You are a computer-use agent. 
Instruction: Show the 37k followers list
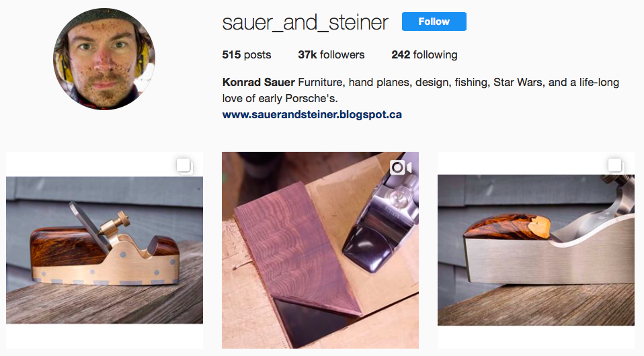click(x=331, y=54)
